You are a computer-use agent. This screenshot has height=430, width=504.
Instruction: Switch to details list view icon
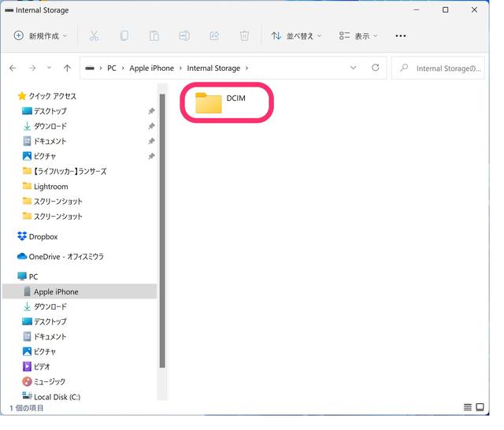467,407
